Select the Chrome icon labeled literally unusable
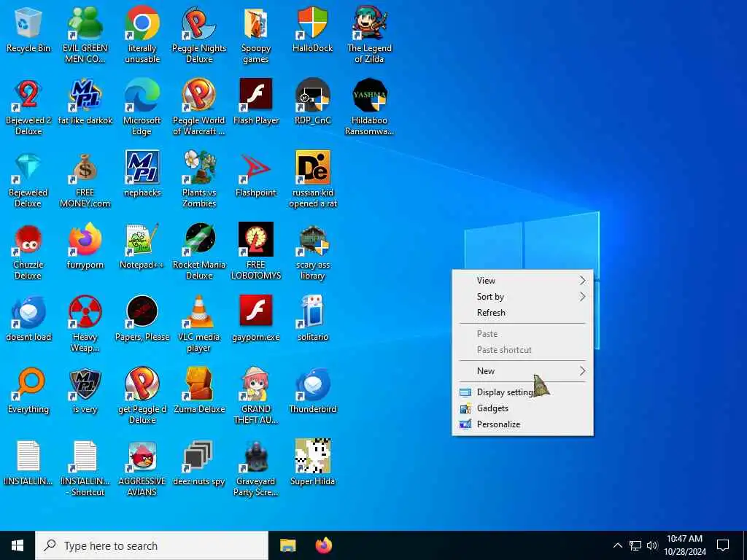 click(142, 36)
